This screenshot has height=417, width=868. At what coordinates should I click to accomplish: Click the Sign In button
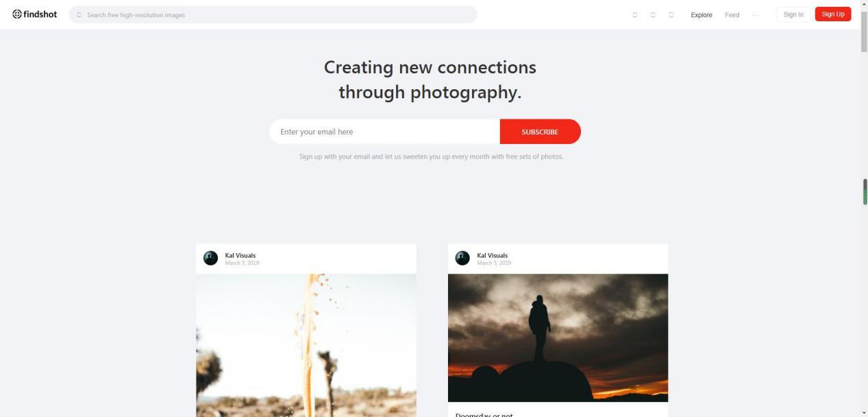click(793, 14)
